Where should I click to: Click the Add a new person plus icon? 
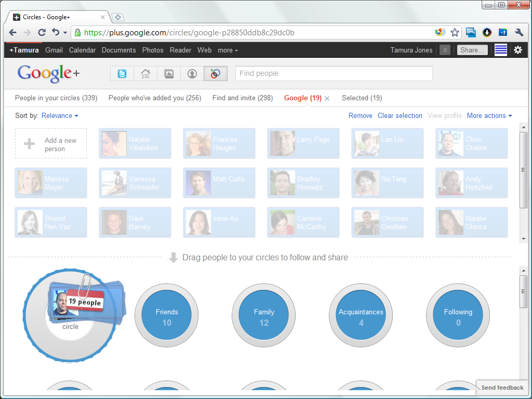click(x=30, y=143)
